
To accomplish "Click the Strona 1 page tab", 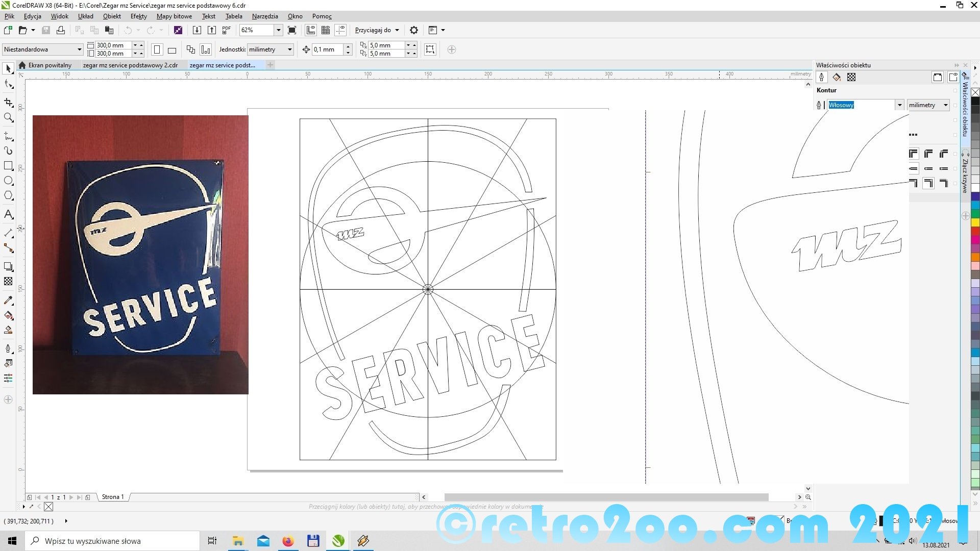I will [x=113, y=497].
